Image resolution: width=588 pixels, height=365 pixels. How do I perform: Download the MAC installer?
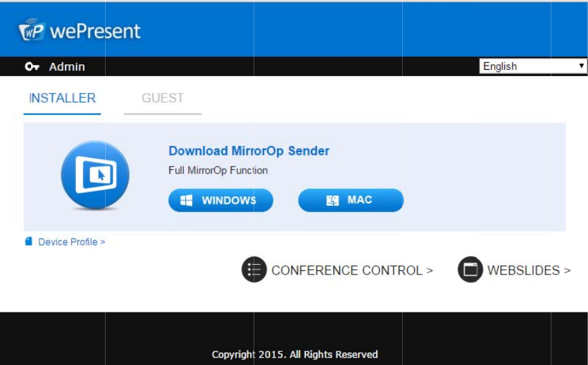pyautogui.click(x=350, y=200)
